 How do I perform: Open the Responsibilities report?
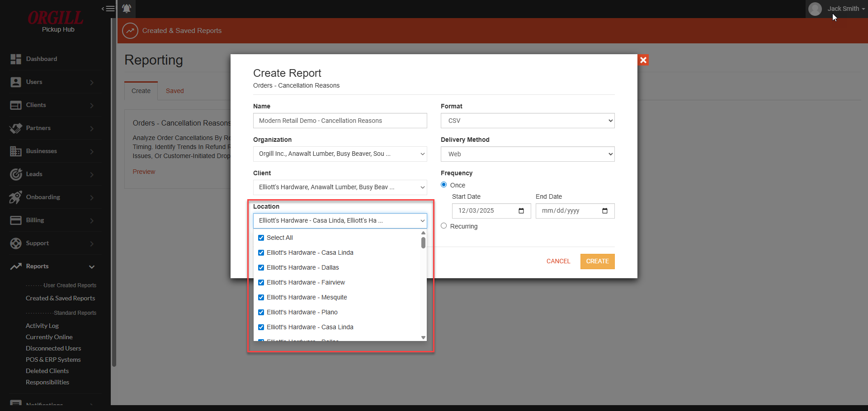tap(47, 382)
